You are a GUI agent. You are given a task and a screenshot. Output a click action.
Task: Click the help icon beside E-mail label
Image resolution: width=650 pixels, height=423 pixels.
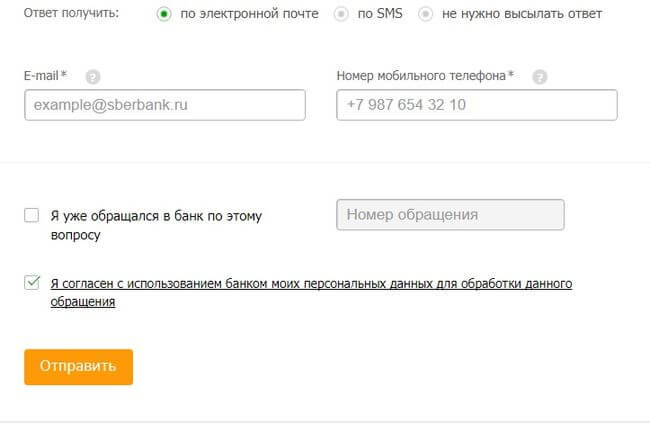[x=93, y=76]
